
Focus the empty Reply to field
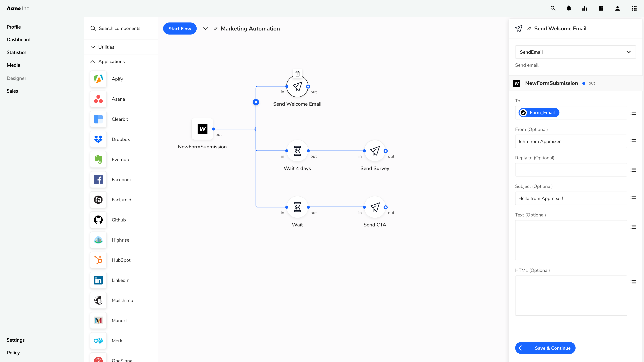click(571, 170)
